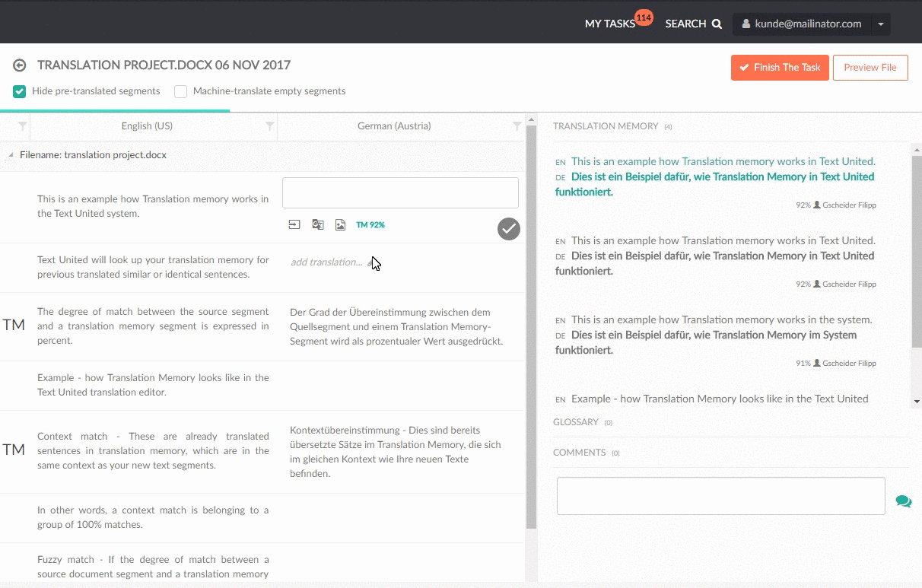Click the 'German (Austria)' column header

coord(394,126)
